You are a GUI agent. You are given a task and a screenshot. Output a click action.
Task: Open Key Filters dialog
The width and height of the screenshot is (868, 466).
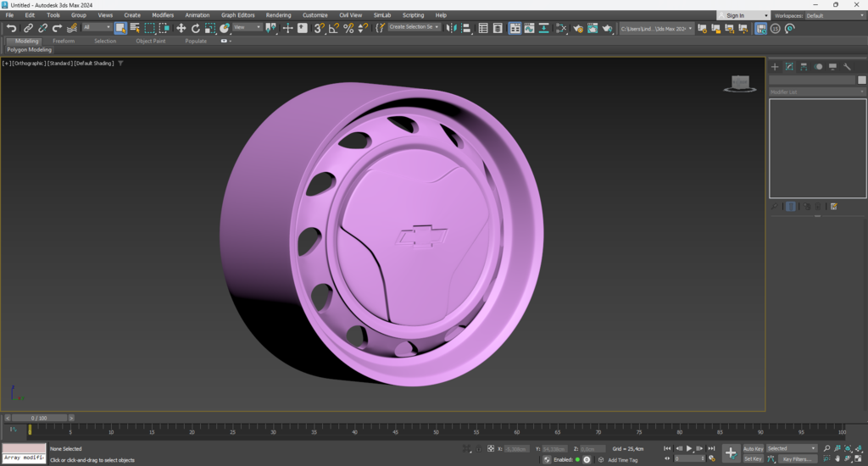[x=797, y=459]
